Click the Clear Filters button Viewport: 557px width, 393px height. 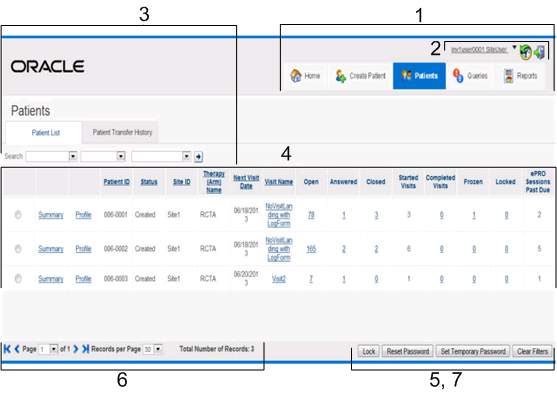point(532,351)
